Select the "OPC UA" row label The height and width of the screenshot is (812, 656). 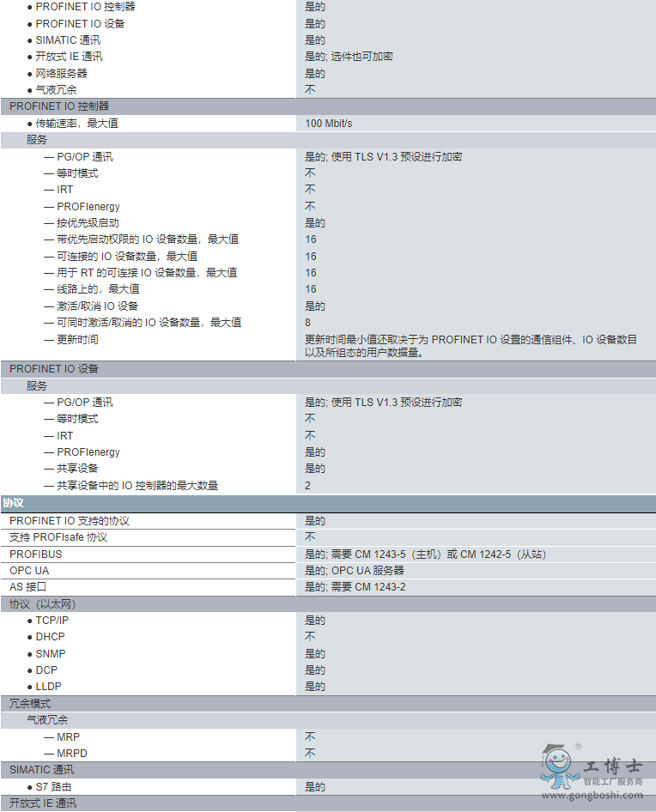pyautogui.click(x=29, y=571)
